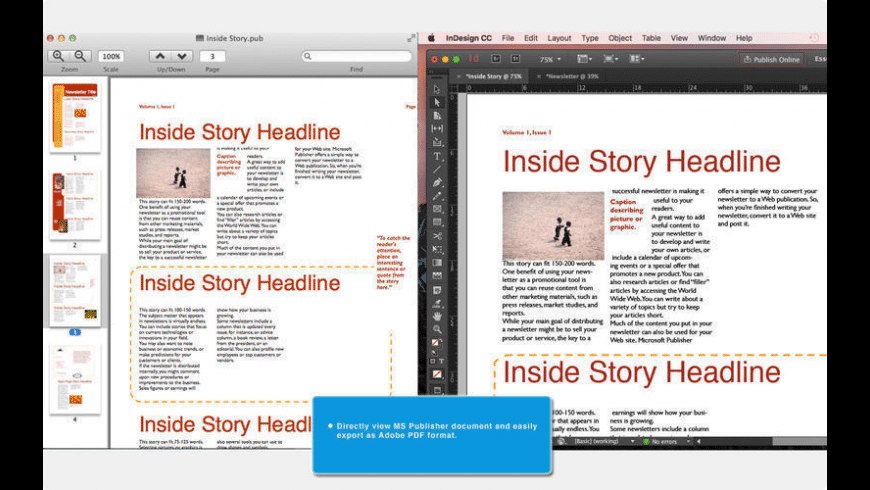Click the Fill and Stroke swatch
This screenshot has height=490, width=870.
pyautogui.click(x=437, y=343)
